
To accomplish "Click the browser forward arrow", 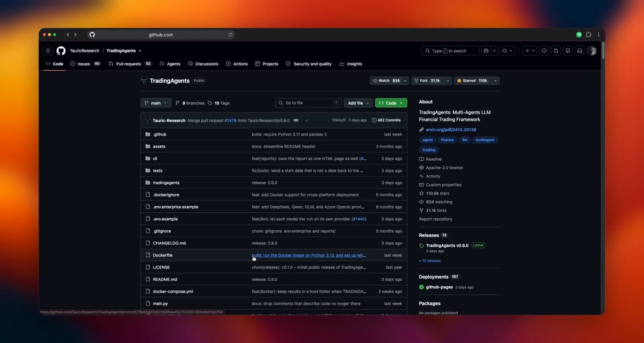I will (x=75, y=35).
